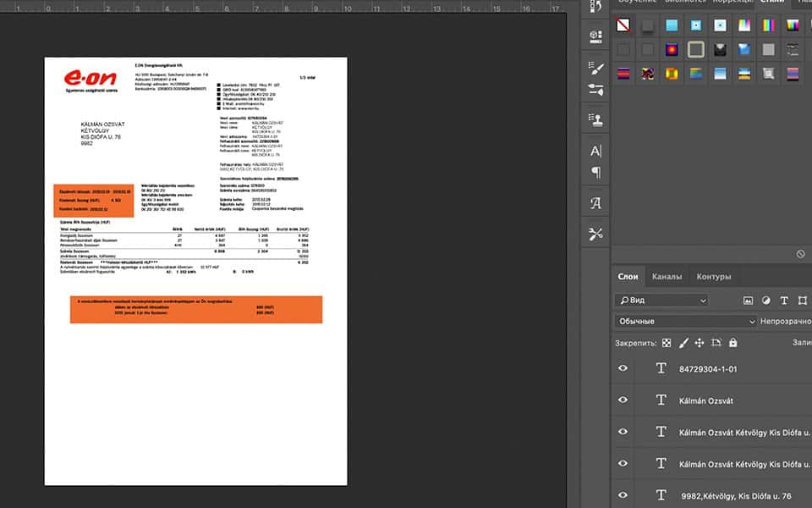Toggle artboard auto-nesting lock icon
Viewport: 812px width, 508px height.
tap(716, 343)
